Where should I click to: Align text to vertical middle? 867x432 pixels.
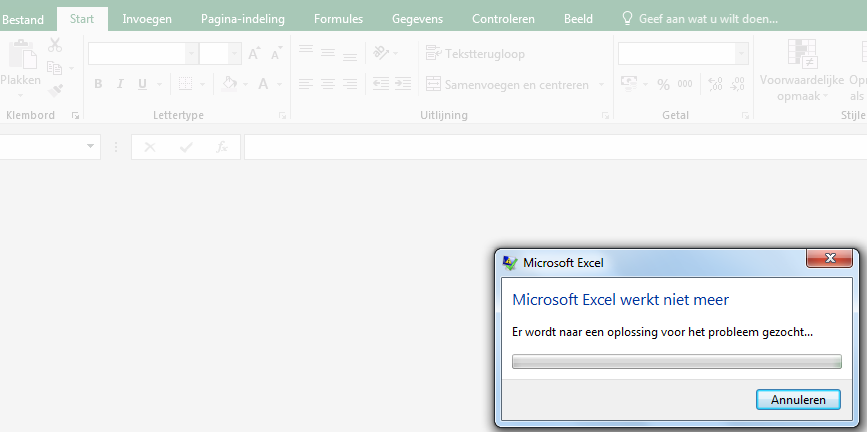coord(328,53)
